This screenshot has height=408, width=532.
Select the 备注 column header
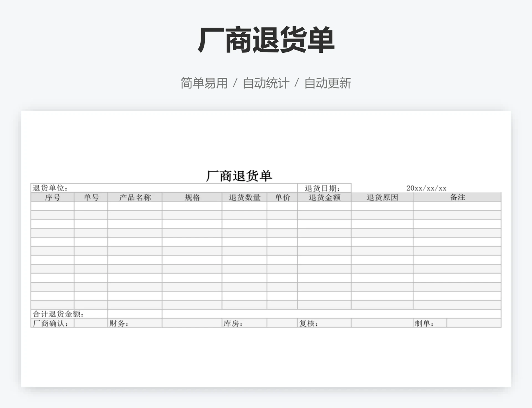point(457,198)
